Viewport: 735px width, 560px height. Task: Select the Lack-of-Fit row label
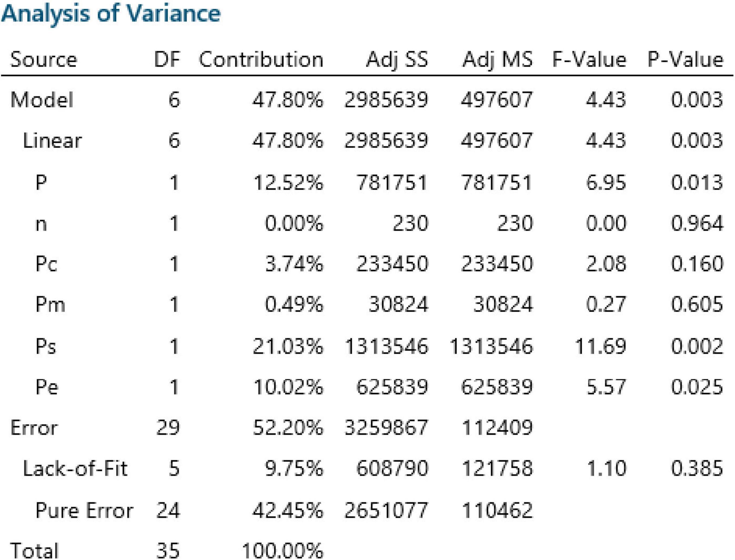tap(75, 468)
